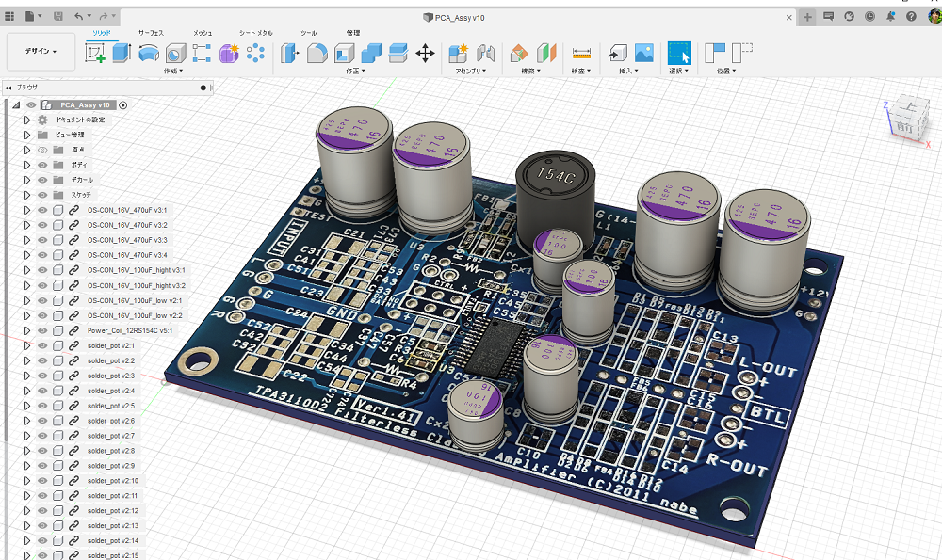Open the 検査 dropdown menu

coord(581,71)
